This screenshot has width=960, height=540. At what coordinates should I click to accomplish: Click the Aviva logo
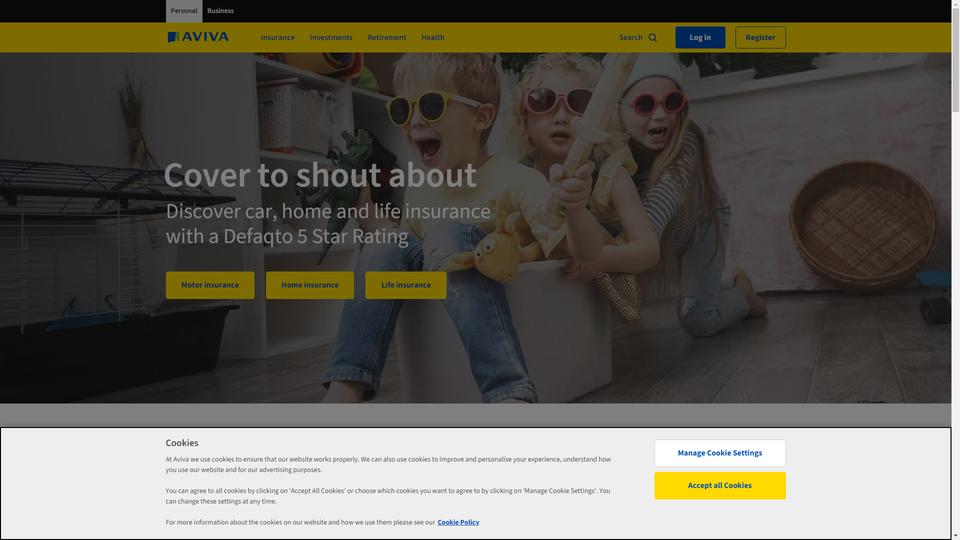(x=198, y=37)
